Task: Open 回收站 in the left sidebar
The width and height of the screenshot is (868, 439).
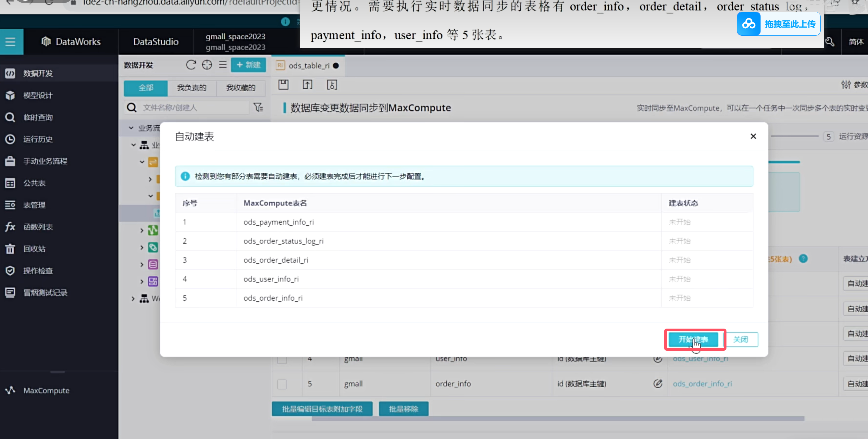Action: point(34,249)
